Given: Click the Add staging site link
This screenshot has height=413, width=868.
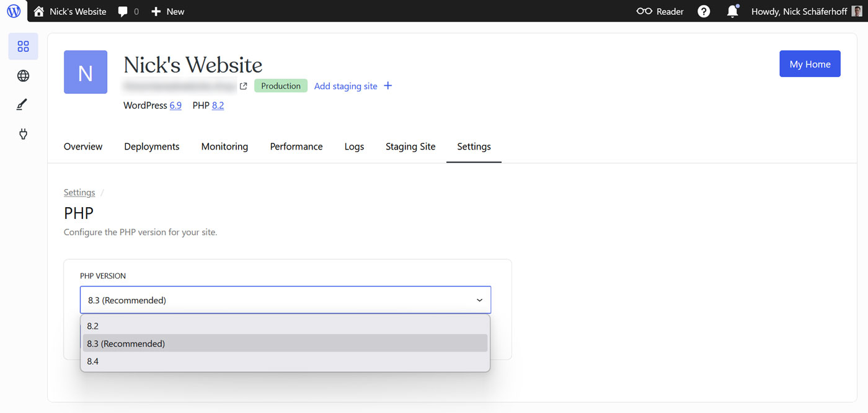Looking at the screenshot, I should click(x=345, y=86).
